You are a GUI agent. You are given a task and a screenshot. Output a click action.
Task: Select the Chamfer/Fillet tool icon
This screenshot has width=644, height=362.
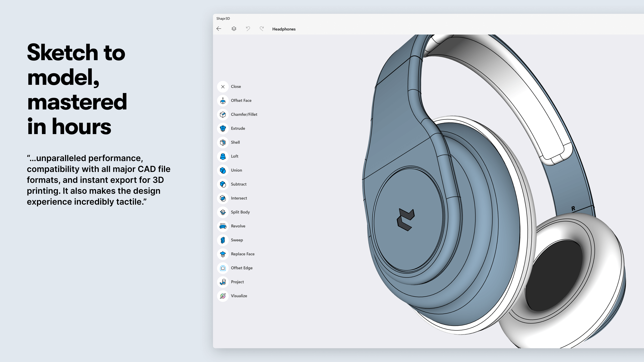[223, 115]
